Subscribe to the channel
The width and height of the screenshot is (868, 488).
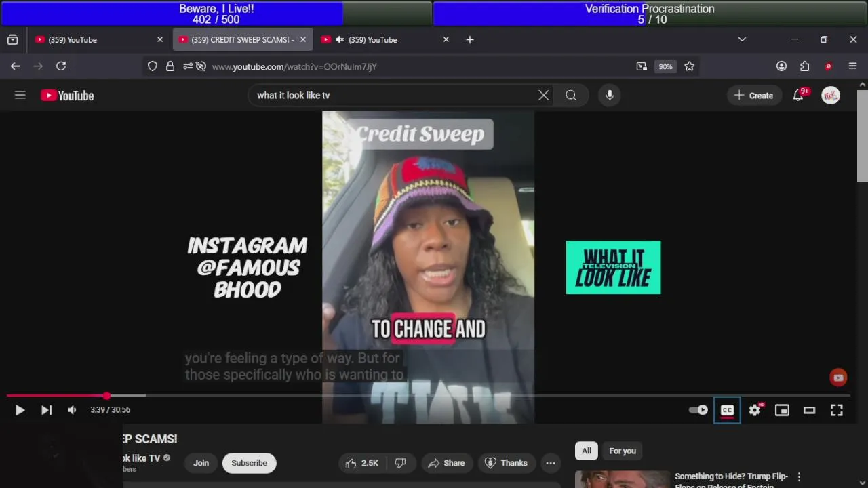(249, 463)
